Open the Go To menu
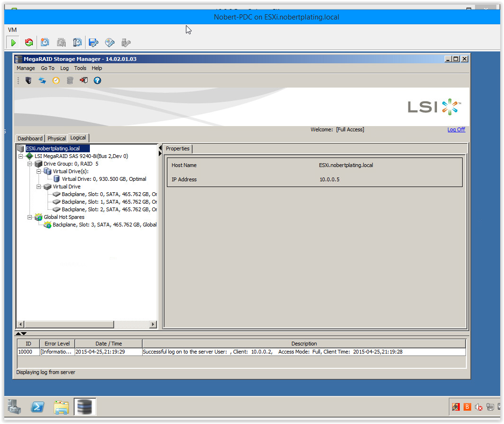504x424 pixels. pyautogui.click(x=48, y=68)
